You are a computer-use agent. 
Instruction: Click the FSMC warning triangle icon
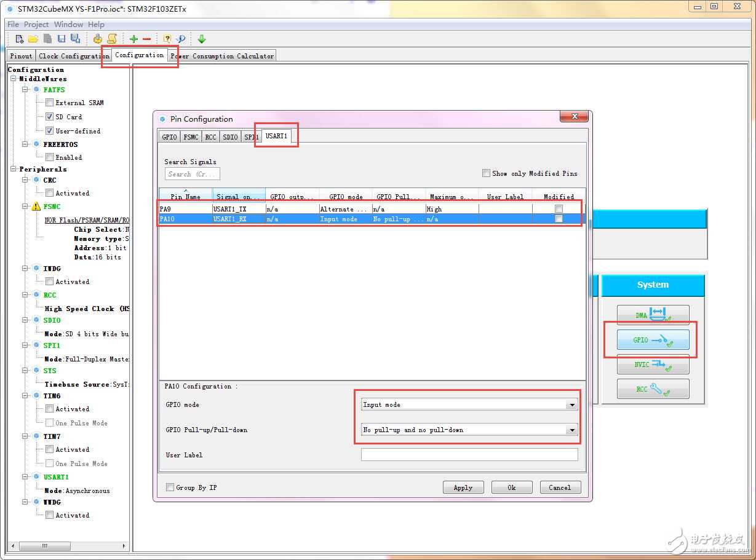[x=36, y=207]
